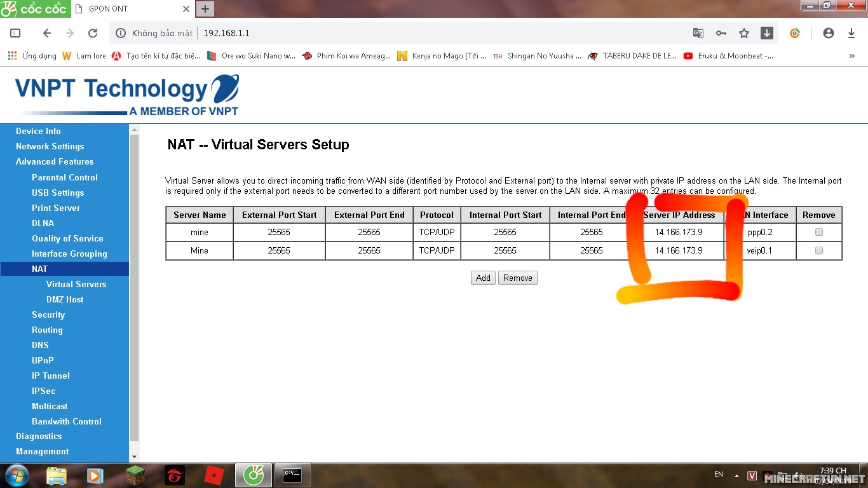Open the user profile avatar

pos(828,33)
